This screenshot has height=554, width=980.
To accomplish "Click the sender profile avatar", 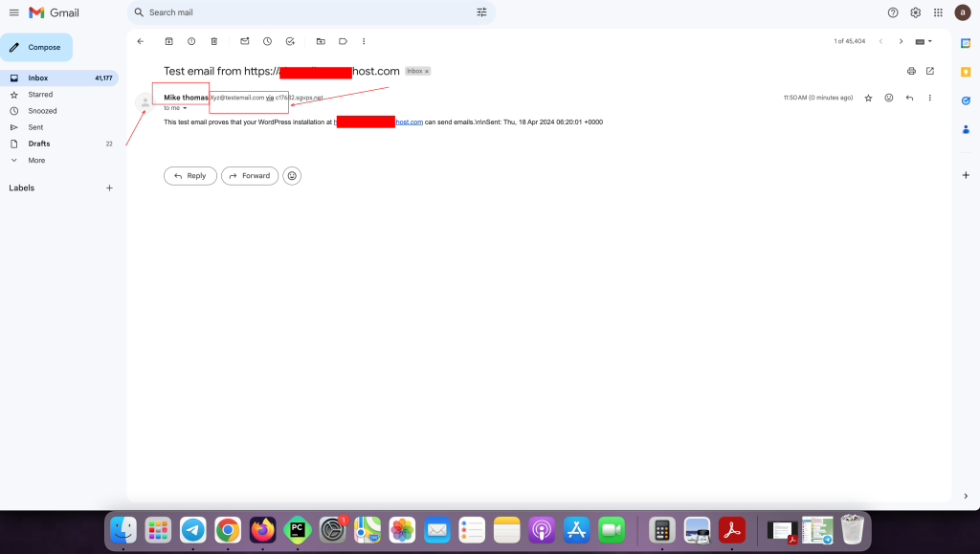I will pos(145,101).
